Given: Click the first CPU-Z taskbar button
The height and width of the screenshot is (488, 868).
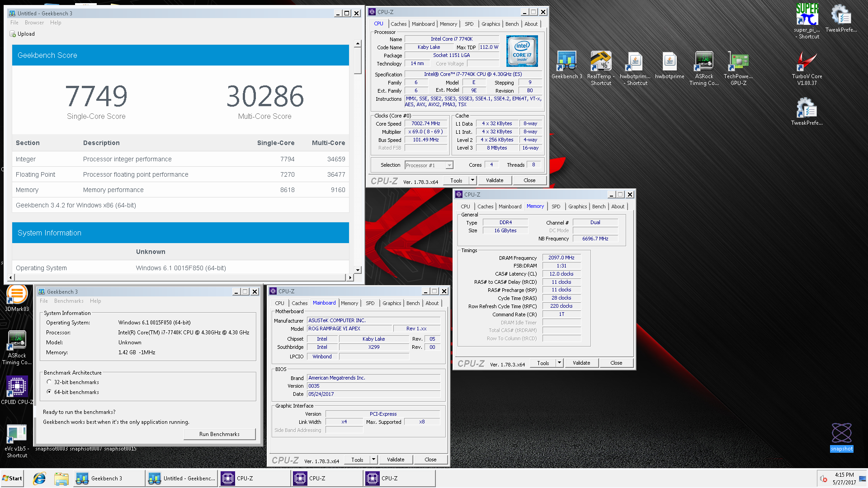Looking at the screenshot, I should (255, 478).
